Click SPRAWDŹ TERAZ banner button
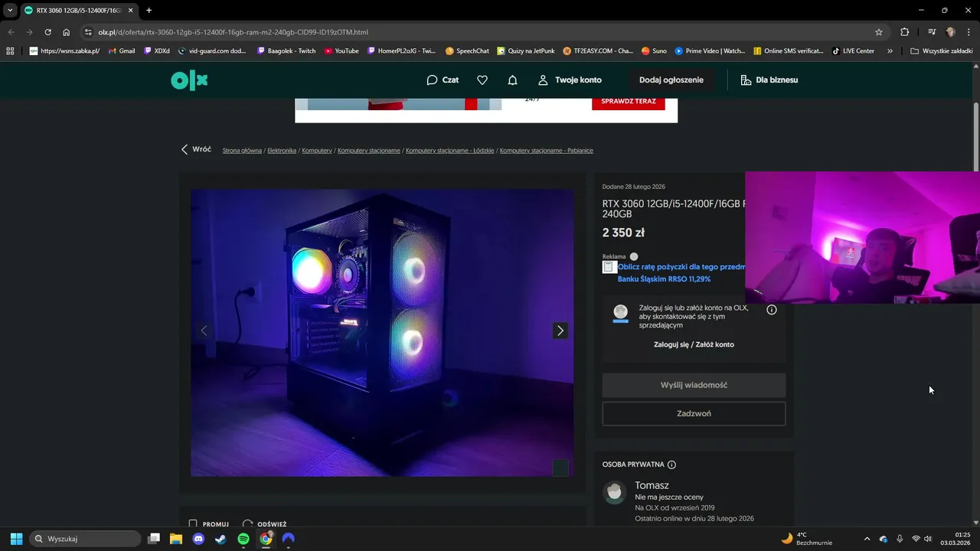Screen dimensions: 980x551 click(x=629, y=101)
